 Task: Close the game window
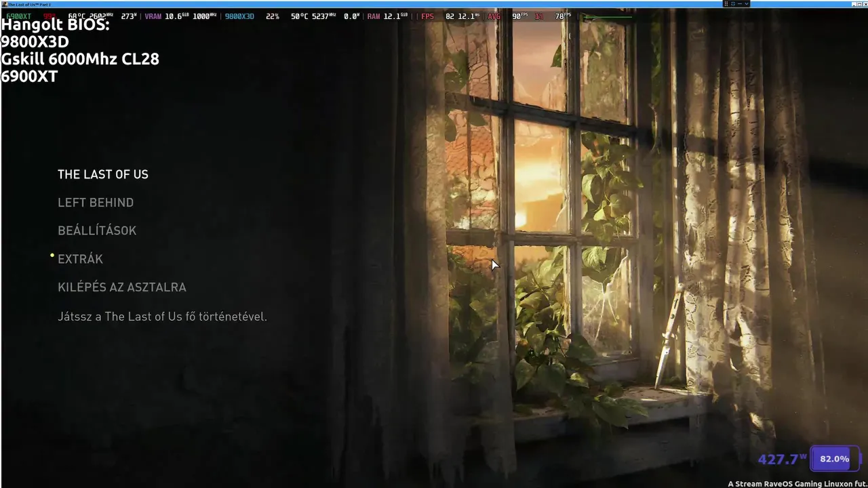click(x=865, y=4)
